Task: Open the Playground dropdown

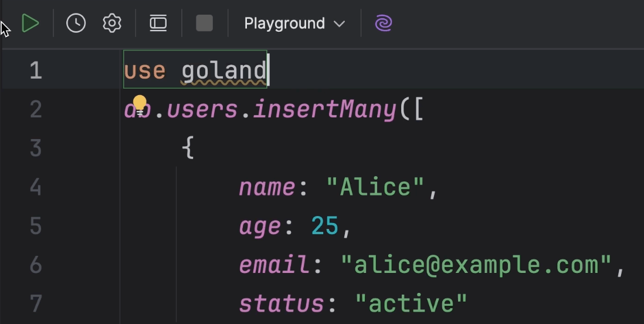Action: 293,23
